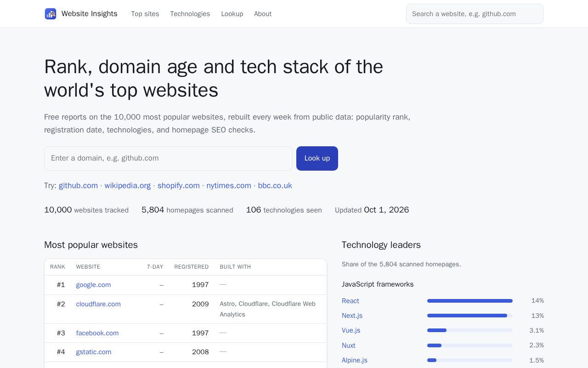Select Next.js in Technology leaders

click(352, 316)
